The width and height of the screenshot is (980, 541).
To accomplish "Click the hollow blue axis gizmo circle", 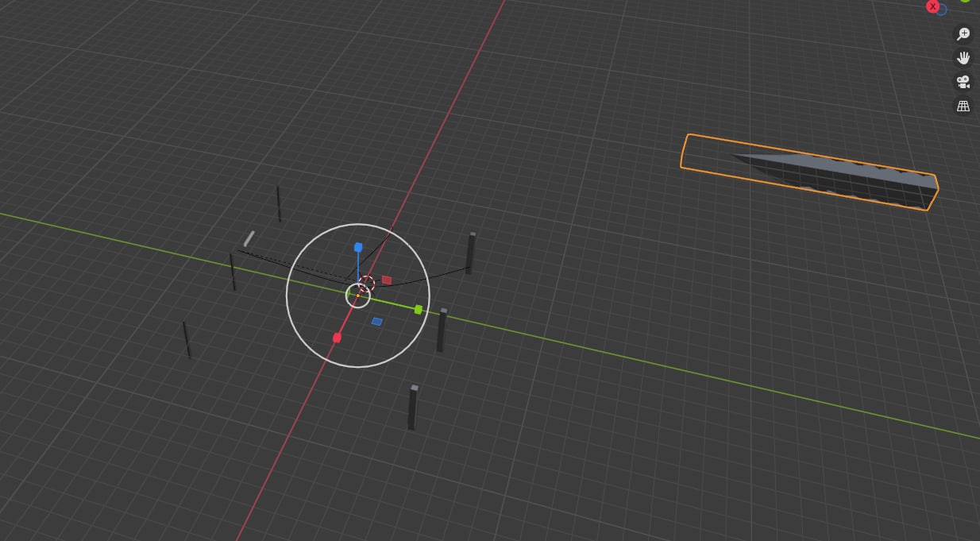I will [942, 10].
